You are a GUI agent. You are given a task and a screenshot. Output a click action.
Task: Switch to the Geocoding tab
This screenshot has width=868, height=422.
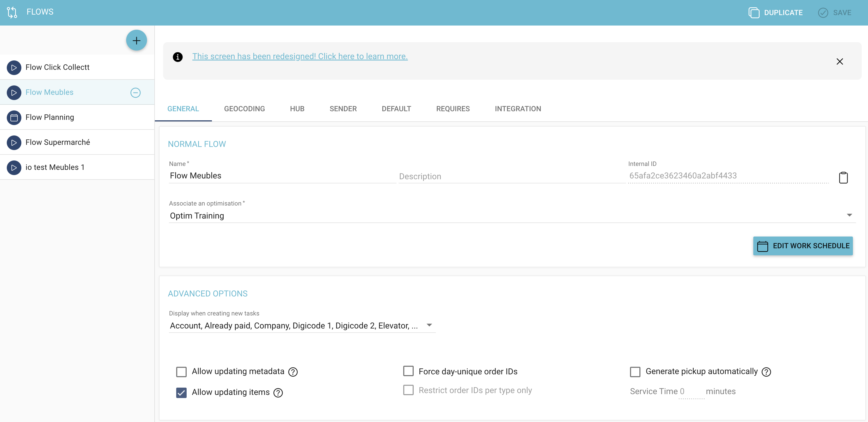245,109
